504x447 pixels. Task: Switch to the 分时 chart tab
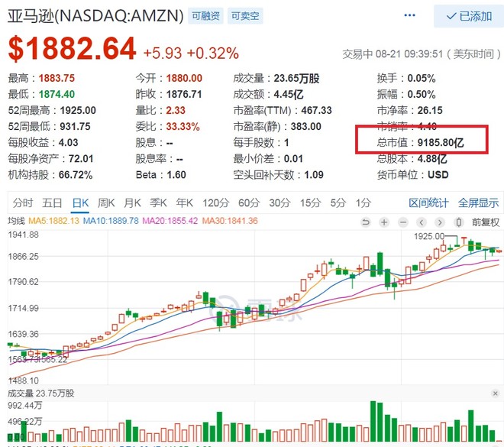[23, 203]
